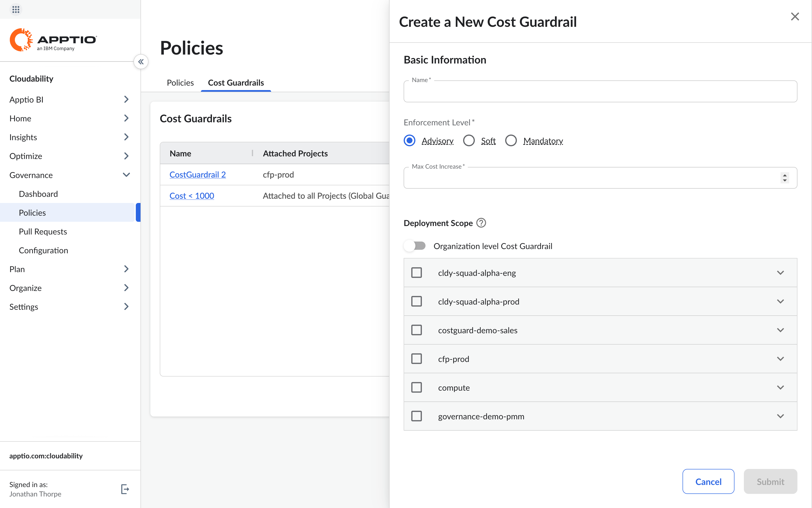This screenshot has height=508, width=812.
Task: Open the Cost < 1000 link
Action: 191,195
